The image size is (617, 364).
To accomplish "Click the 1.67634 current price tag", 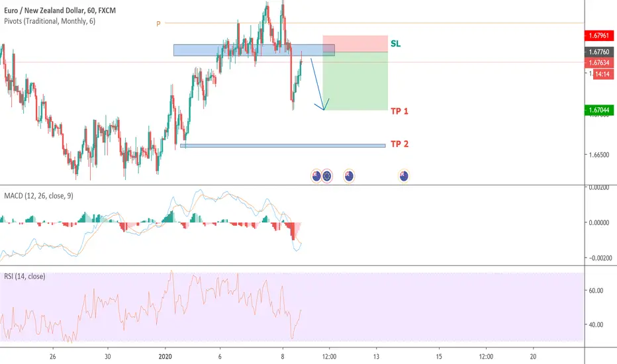I will pos(599,63).
